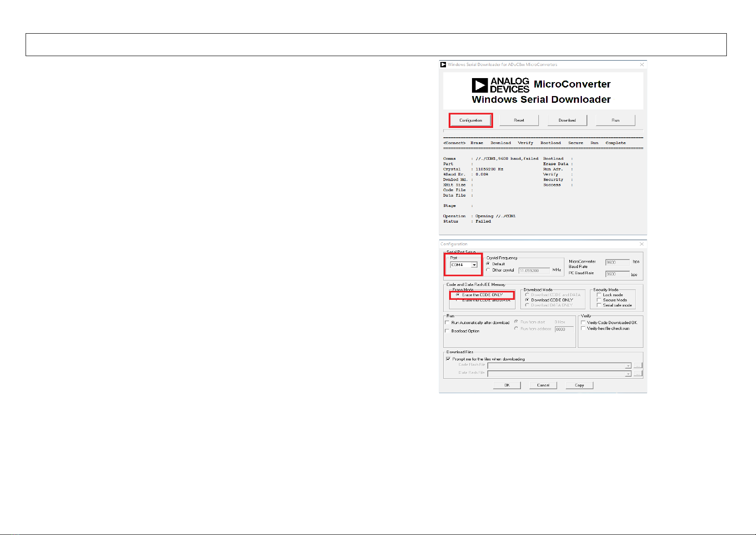Browse for the Code Flash File
The image size is (756, 535).
tap(638, 366)
